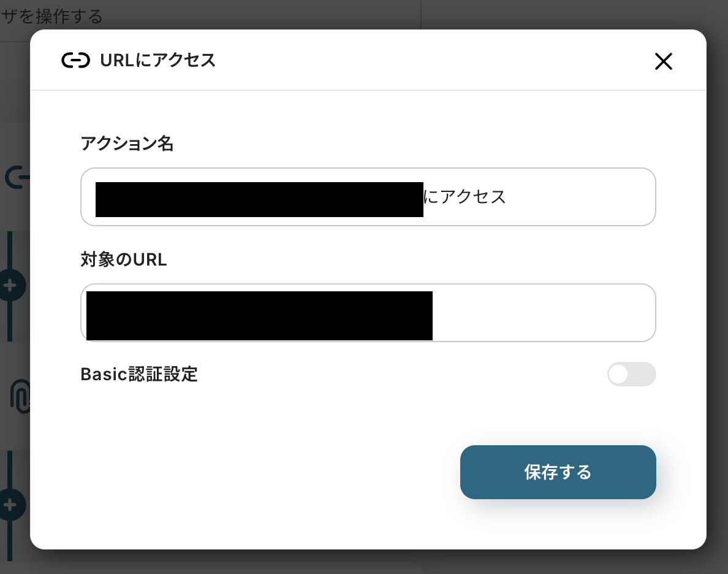Click the redacted text inside the action name field
This screenshot has width=728, height=574.
coord(260,199)
